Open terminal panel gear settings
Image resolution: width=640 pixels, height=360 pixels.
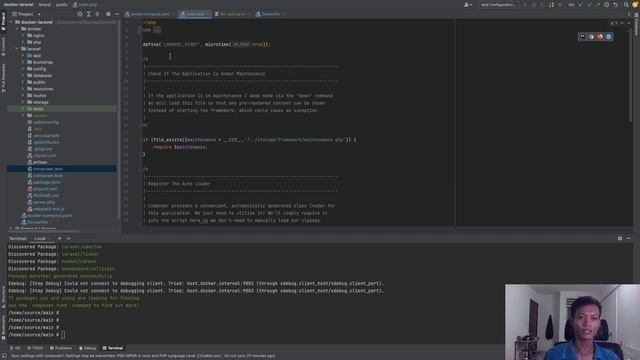[620, 238]
